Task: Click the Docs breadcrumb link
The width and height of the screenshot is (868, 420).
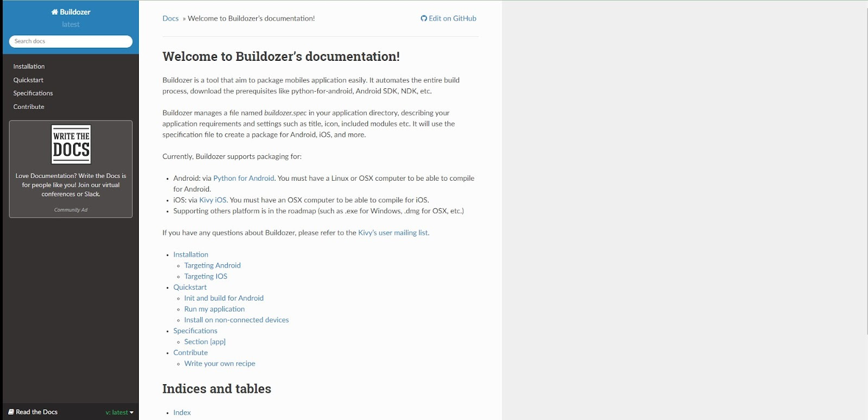Action: click(x=170, y=18)
